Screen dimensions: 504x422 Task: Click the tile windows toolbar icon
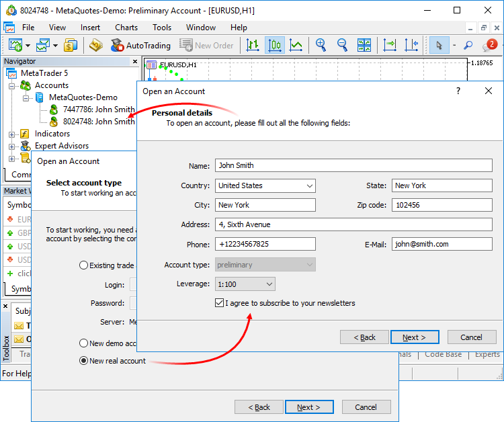point(364,45)
